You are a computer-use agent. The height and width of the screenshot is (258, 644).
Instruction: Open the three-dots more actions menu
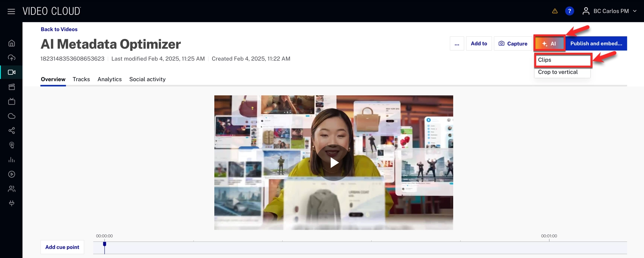[457, 44]
